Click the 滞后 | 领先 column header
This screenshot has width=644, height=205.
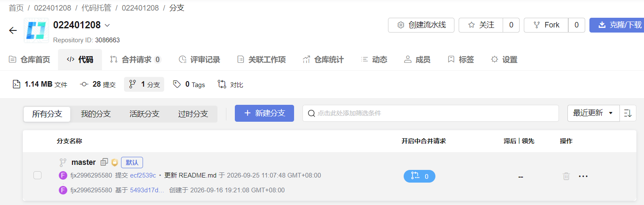click(519, 141)
